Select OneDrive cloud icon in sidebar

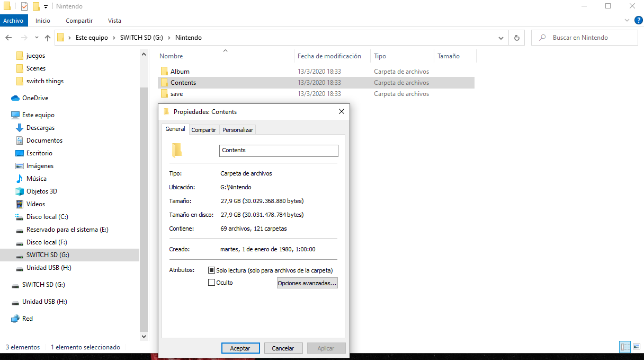[15, 98]
